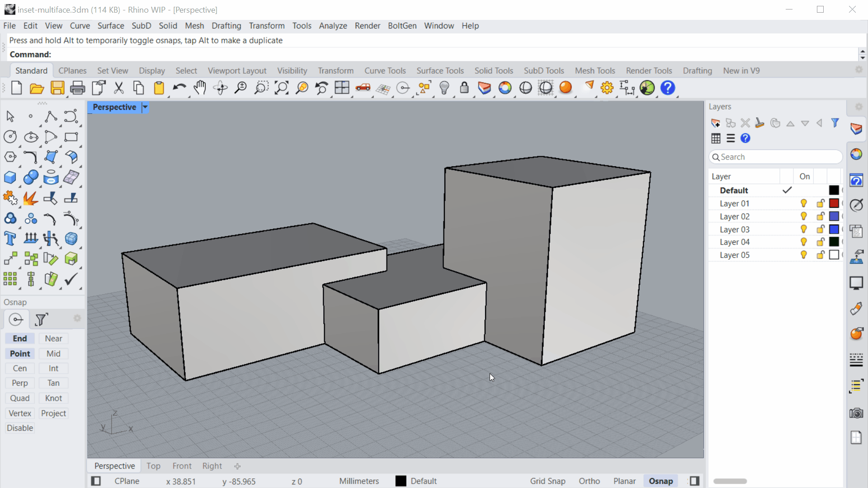Open a new model with the New File icon
Image resolution: width=868 pixels, height=488 pixels.
(16, 88)
